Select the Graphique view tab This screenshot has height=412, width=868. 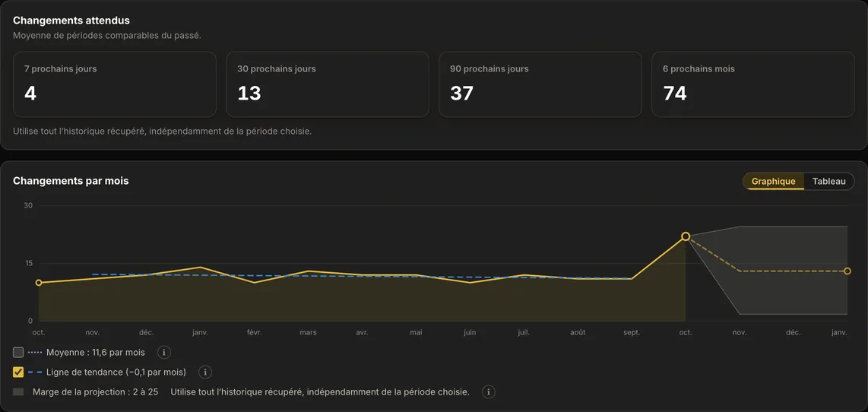773,181
